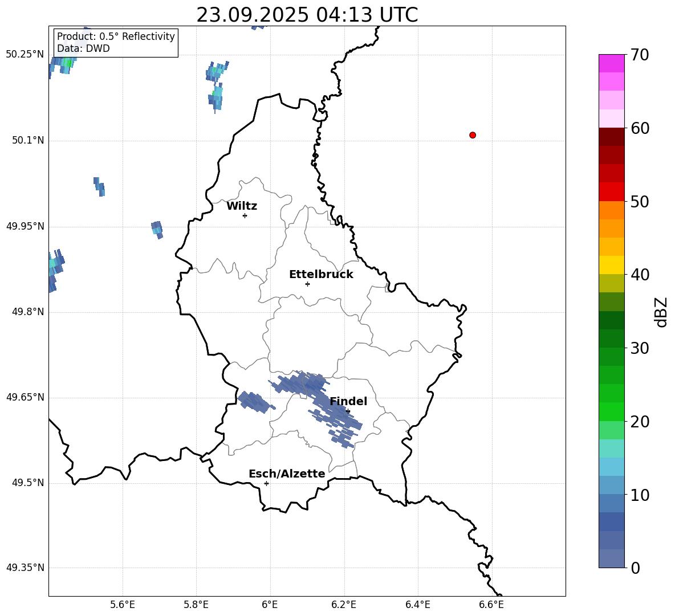Click the 49.5°N latitude label
Viewport: 675px width, 616px height.
click(x=28, y=483)
